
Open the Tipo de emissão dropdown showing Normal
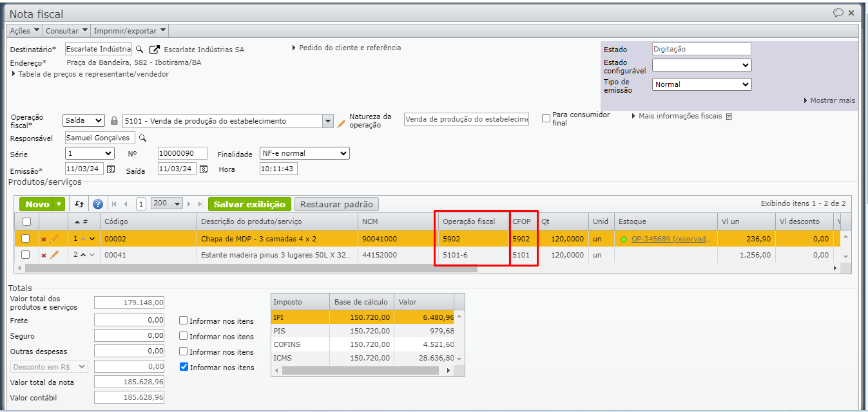[702, 84]
